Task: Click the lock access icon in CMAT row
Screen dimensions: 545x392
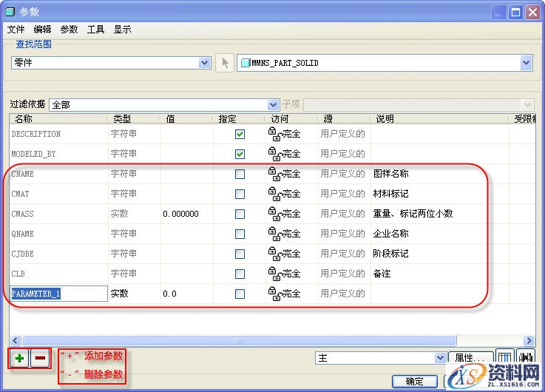Action: tap(274, 194)
